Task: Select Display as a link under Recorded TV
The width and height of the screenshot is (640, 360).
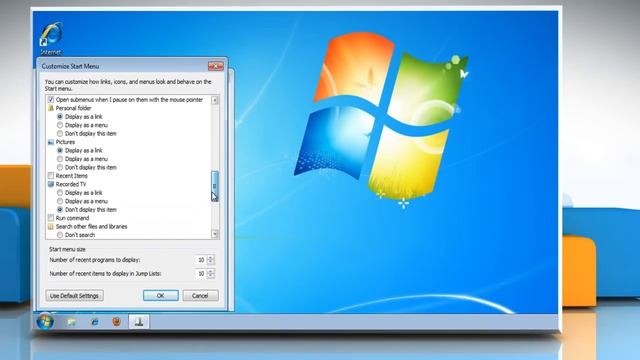Action: click(60, 193)
